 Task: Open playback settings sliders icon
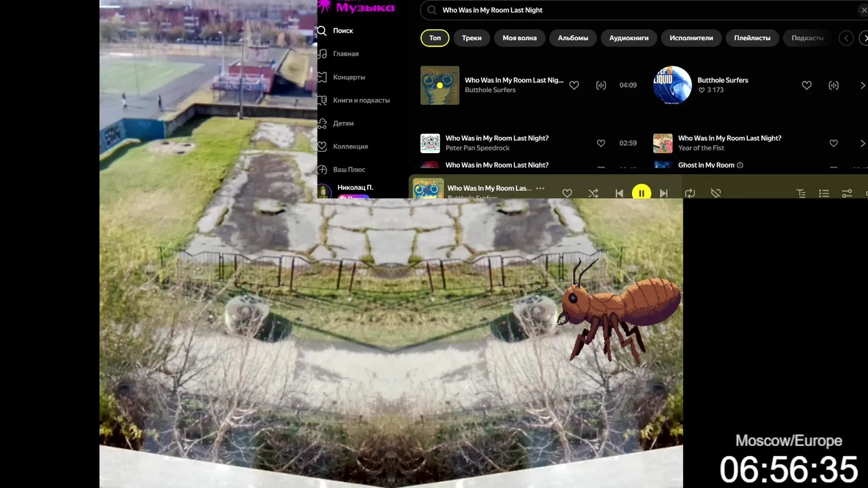tap(847, 193)
